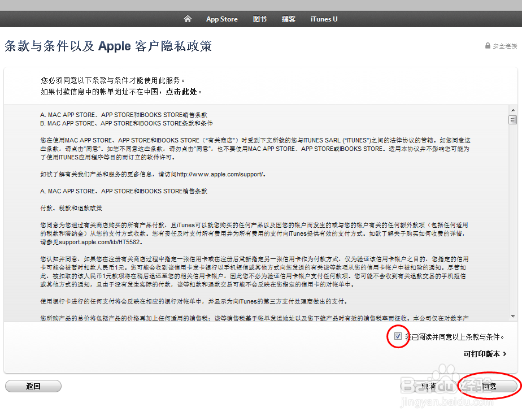Switch to the 图书 tab
This screenshot has height=420, width=522.
(260, 19)
